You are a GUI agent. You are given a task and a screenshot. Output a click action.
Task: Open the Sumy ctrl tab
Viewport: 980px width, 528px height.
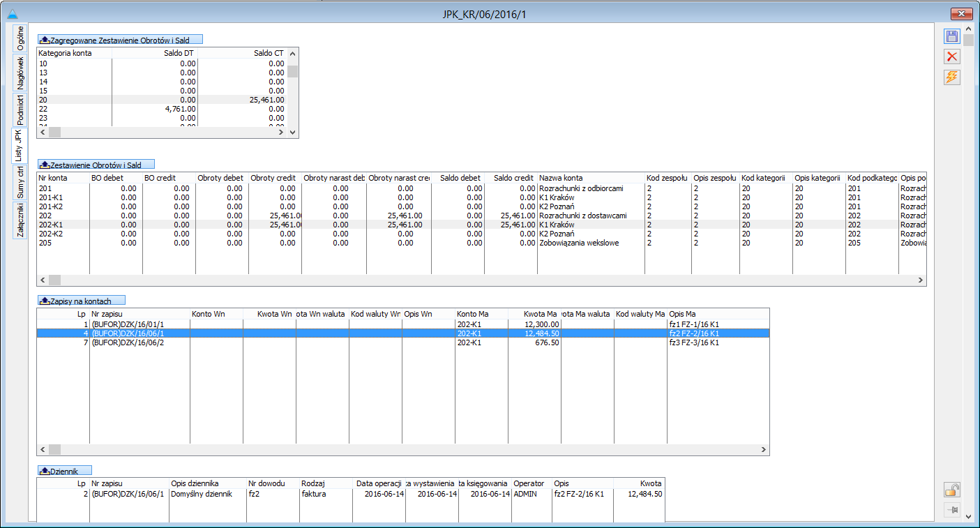click(20, 183)
